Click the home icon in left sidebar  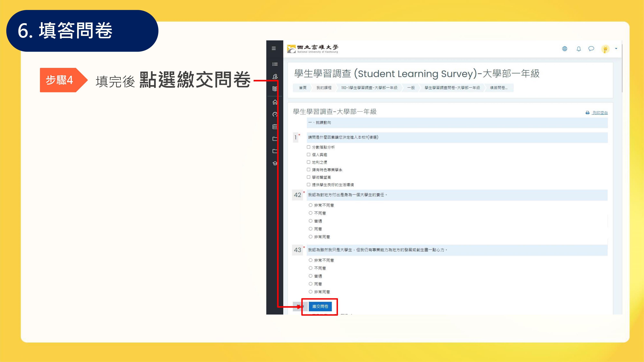coord(275,102)
